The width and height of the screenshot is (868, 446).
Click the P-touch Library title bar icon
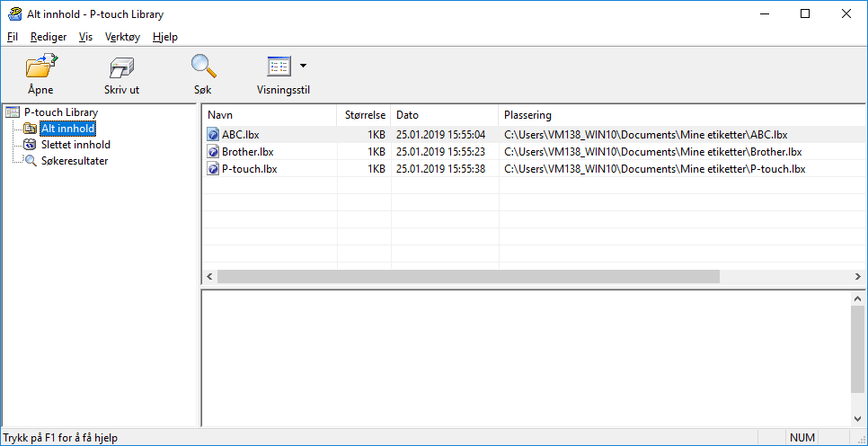[x=13, y=13]
